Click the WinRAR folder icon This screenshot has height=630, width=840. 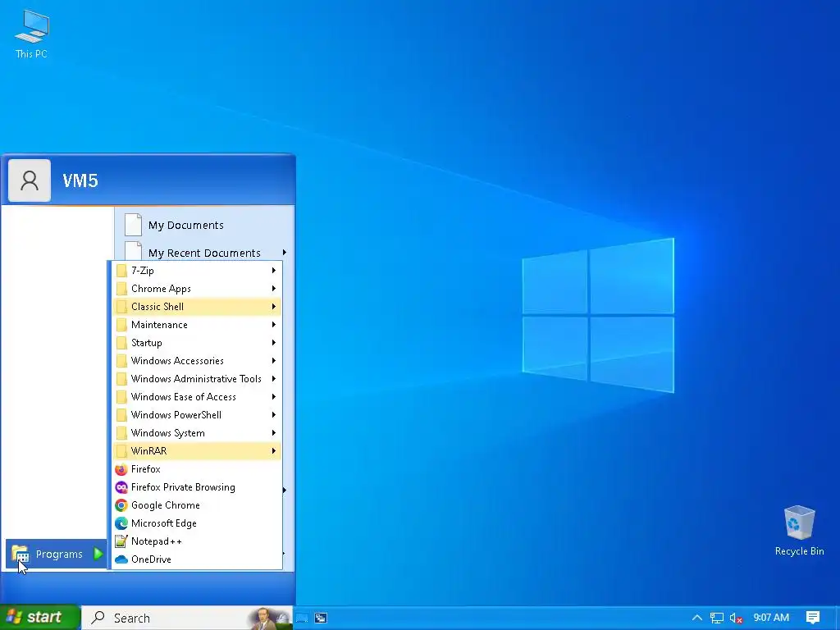pos(121,451)
